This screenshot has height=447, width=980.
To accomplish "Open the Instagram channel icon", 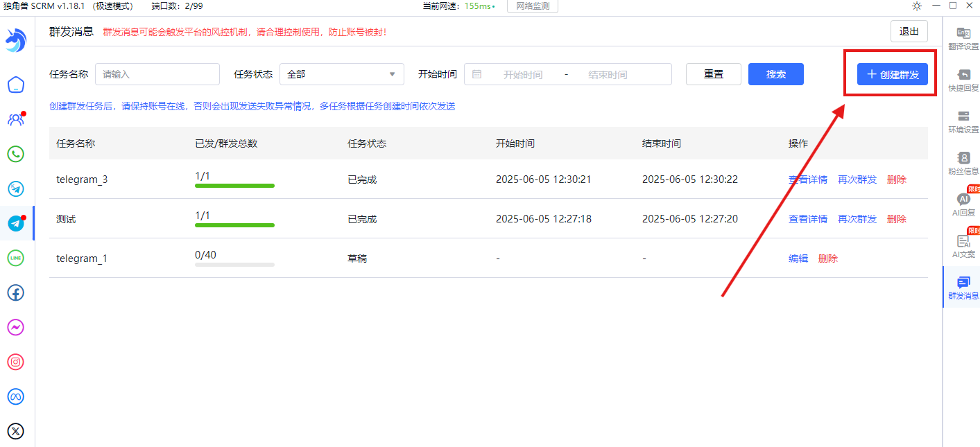I will coord(15,362).
